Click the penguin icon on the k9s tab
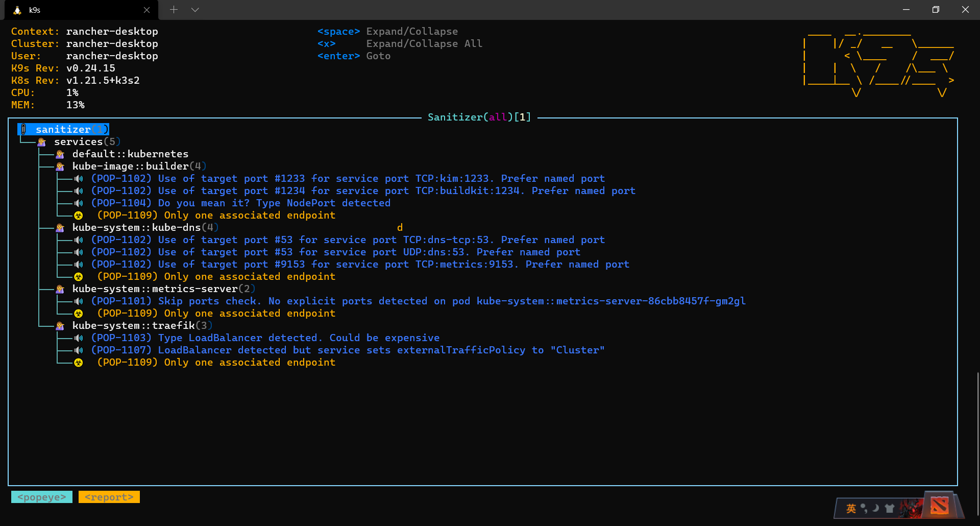980x526 pixels. 17,10
